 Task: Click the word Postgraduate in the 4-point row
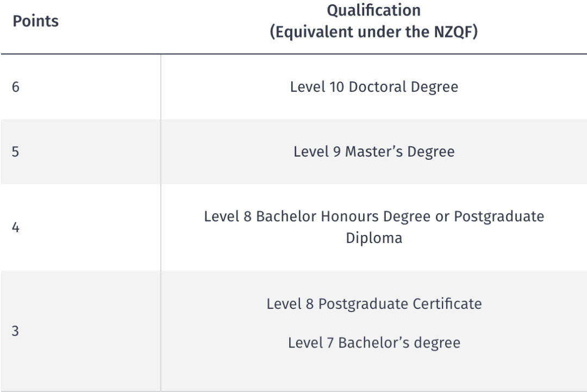[499, 216]
